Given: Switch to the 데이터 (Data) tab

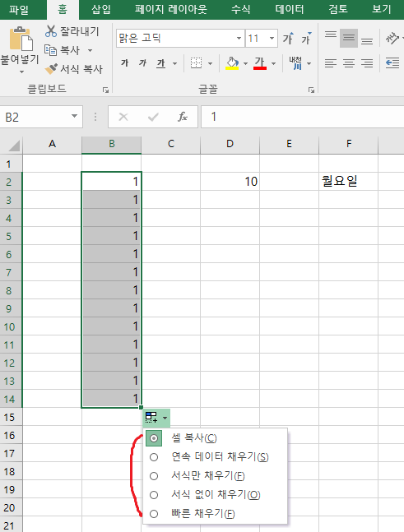Looking at the screenshot, I should click(290, 9).
